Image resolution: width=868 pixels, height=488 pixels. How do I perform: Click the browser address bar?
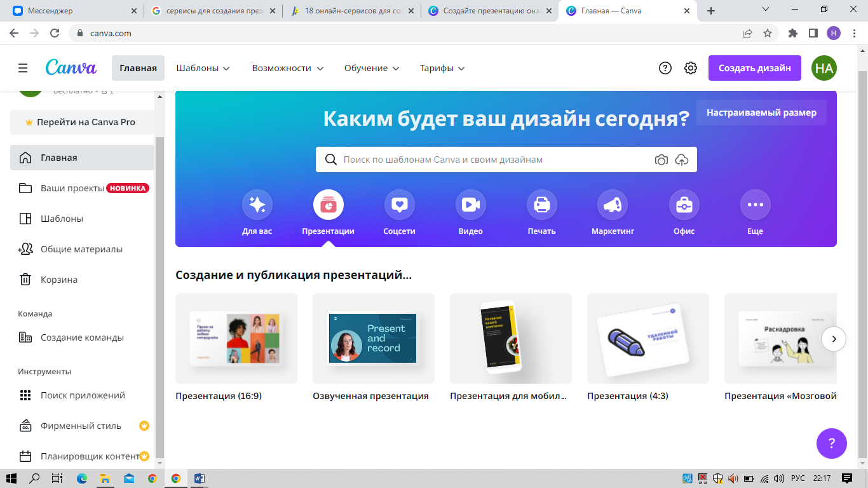click(x=407, y=33)
